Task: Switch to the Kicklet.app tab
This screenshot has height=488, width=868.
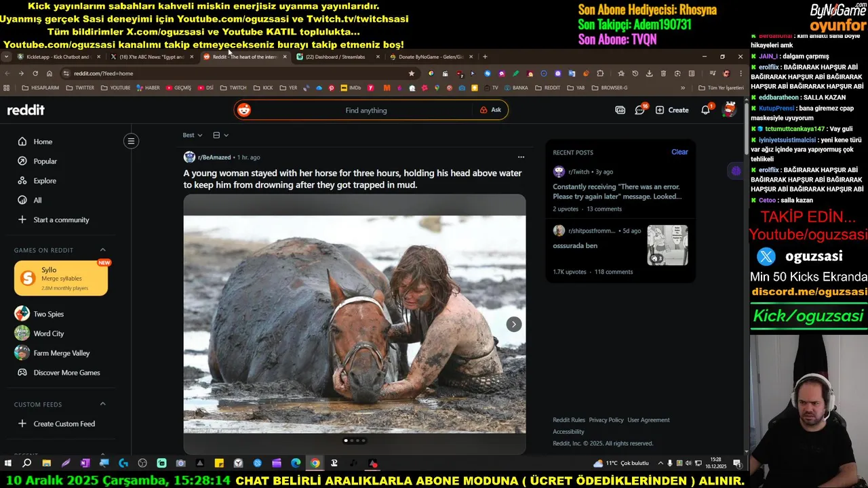Action: 59,57
